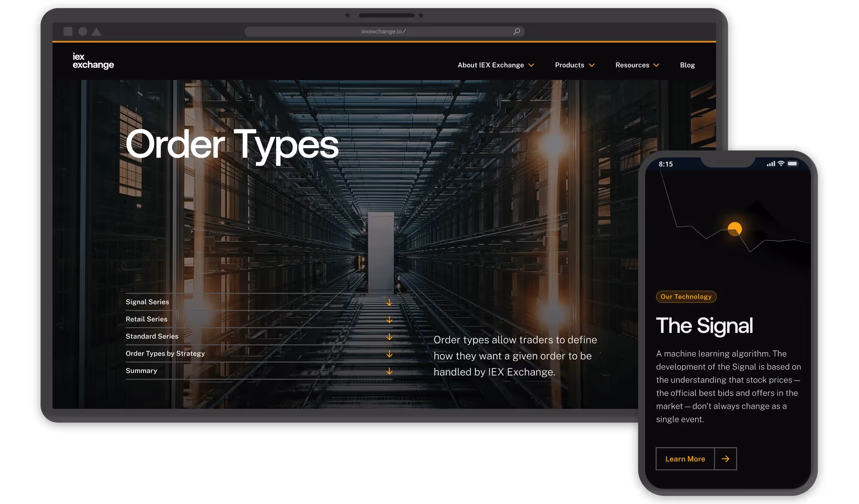This screenshot has height=504, width=859.
Task: Go to the Order Types by Strategy link
Action: coord(165,354)
